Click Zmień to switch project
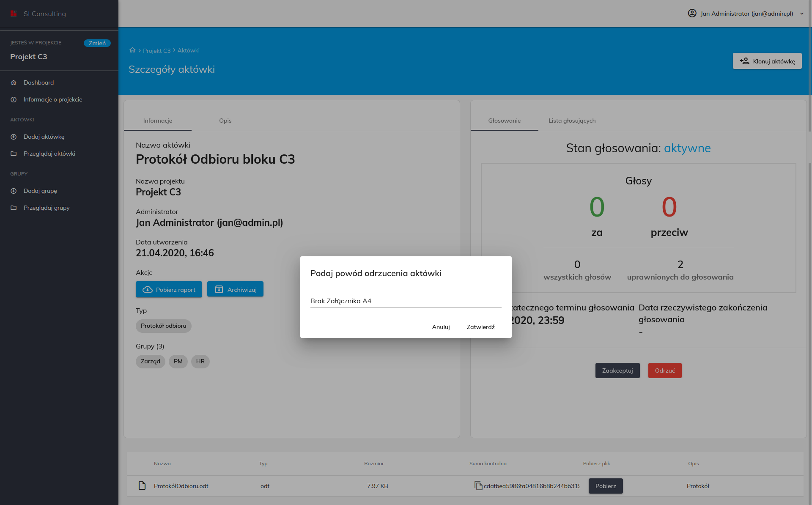Viewport: 812px width, 505px height. tap(97, 43)
